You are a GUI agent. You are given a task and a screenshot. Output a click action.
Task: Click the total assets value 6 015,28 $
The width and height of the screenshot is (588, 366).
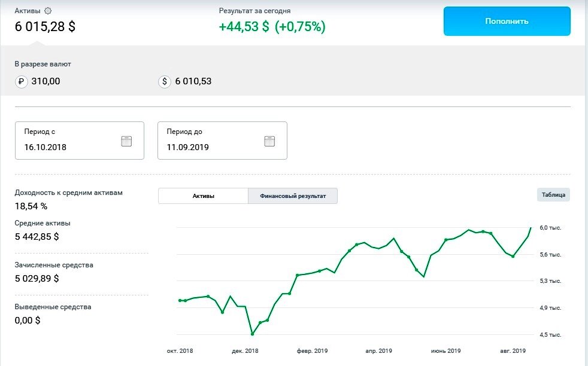pos(45,26)
